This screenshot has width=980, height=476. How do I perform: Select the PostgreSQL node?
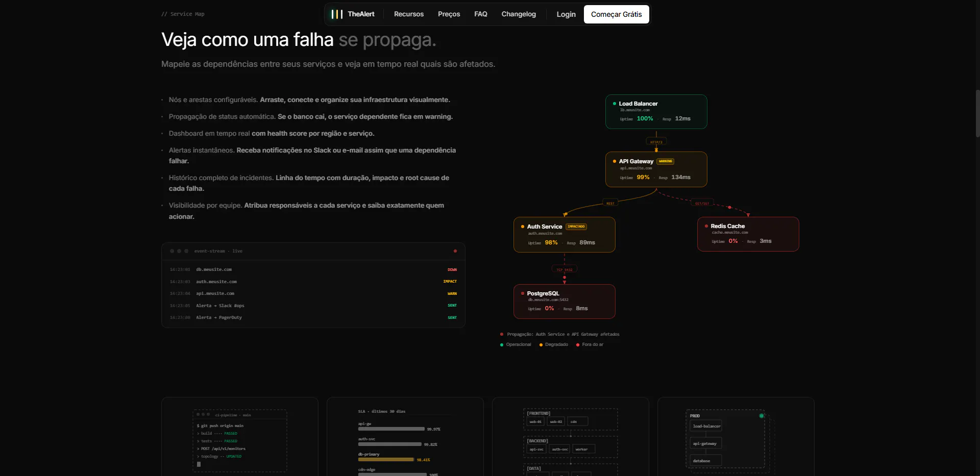565,302
